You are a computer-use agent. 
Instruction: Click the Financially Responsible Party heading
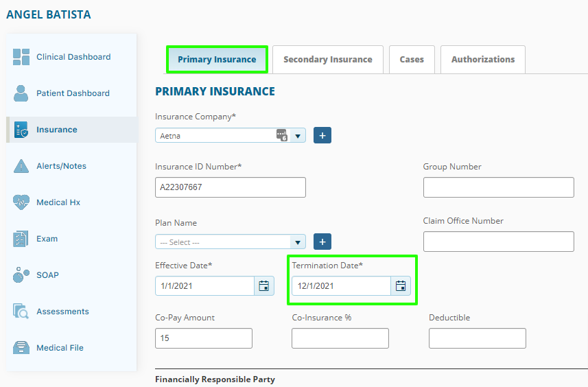point(215,379)
